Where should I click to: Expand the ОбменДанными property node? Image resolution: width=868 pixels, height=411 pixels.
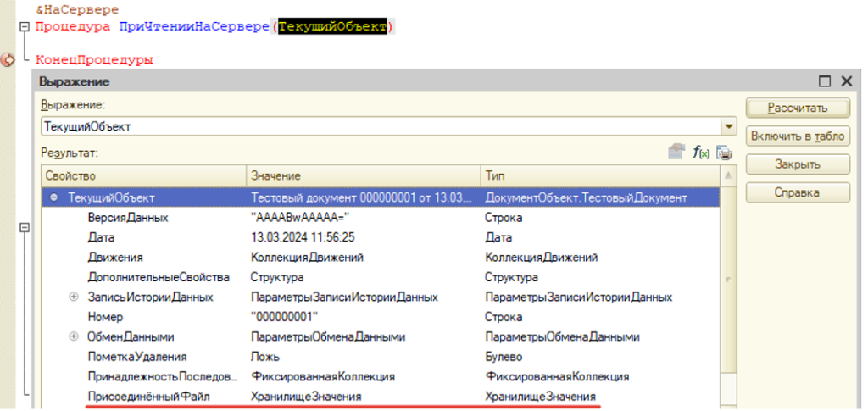pos(74,337)
